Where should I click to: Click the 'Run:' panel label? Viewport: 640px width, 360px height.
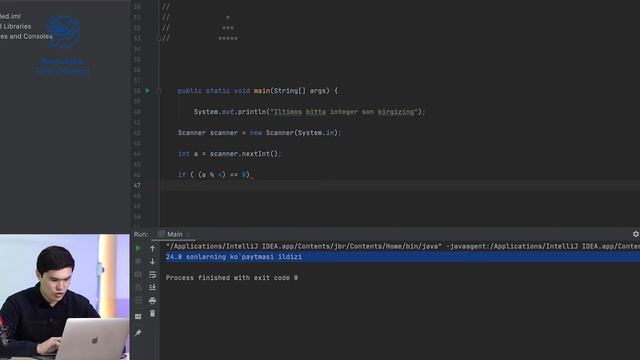141,234
